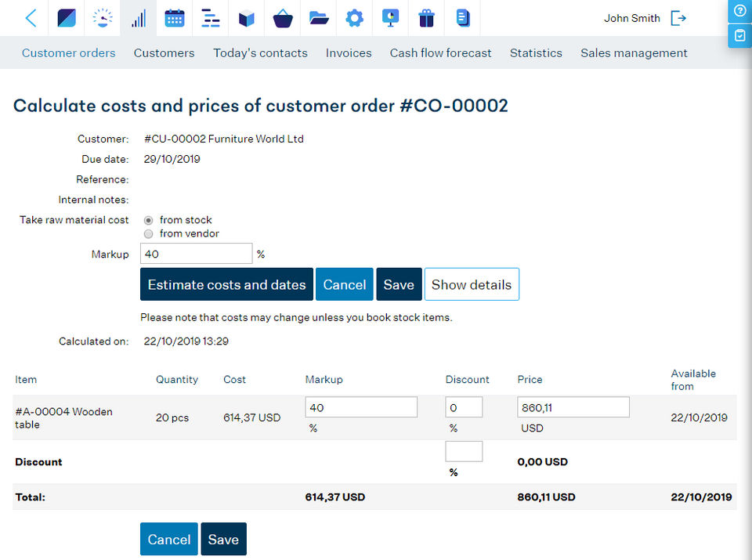
Task: Switch to Cash flow forecast tab
Action: coord(440,53)
